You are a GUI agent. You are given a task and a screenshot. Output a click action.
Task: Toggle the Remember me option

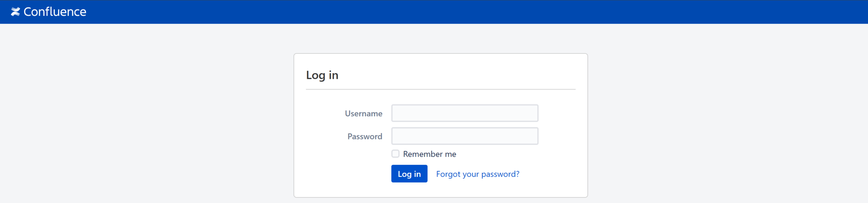(395, 154)
